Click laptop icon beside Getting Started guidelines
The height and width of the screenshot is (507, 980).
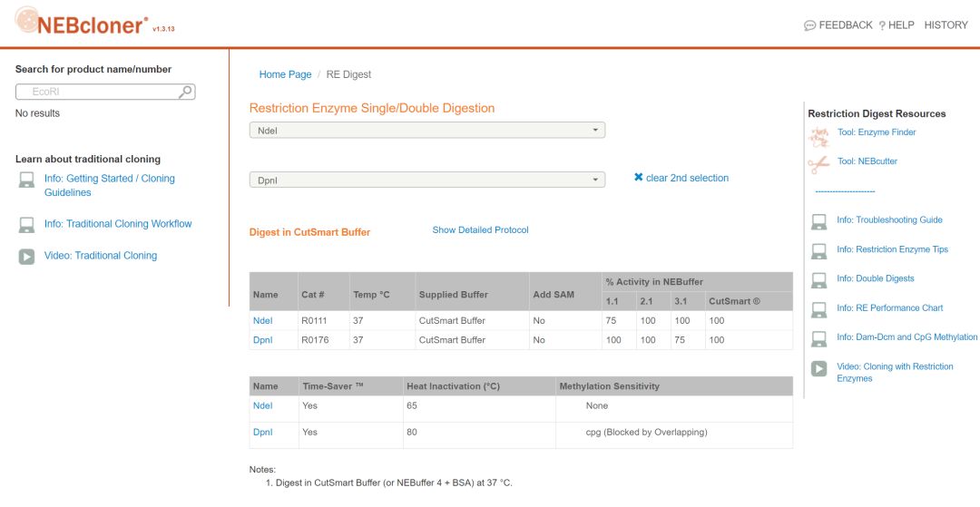point(26,180)
